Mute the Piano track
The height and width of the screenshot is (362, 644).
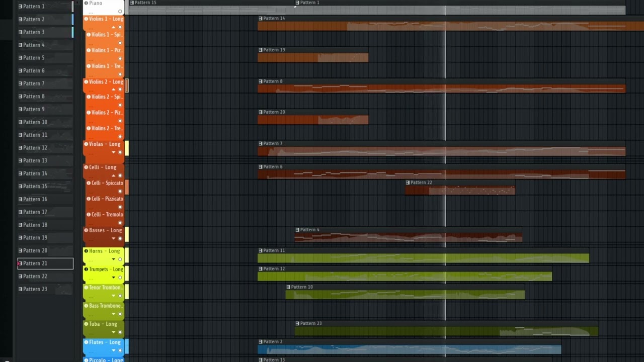click(x=120, y=11)
